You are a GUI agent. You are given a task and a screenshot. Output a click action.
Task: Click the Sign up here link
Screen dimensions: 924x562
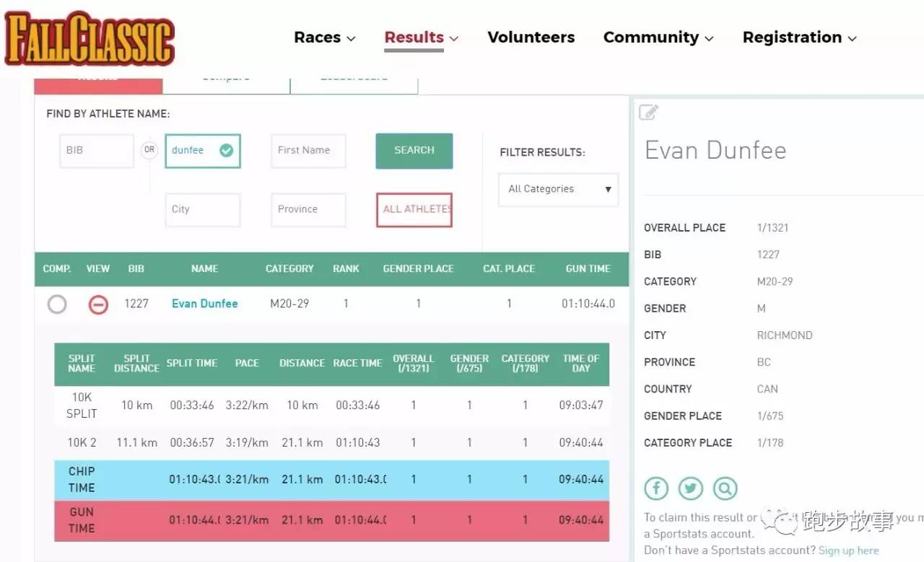(848, 550)
